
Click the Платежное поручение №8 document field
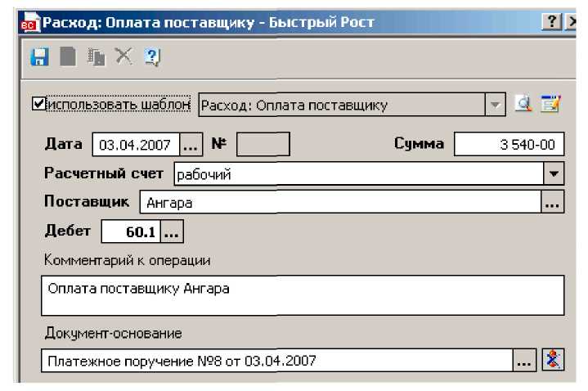point(276,360)
